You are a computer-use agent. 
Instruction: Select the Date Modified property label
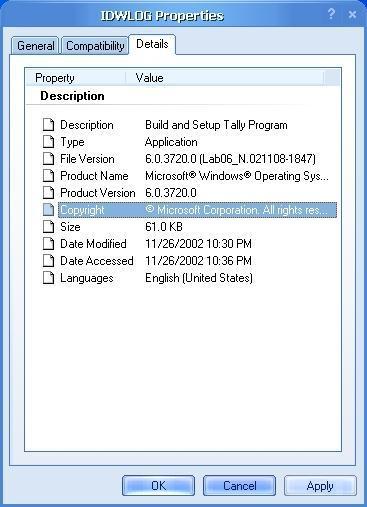tap(93, 244)
